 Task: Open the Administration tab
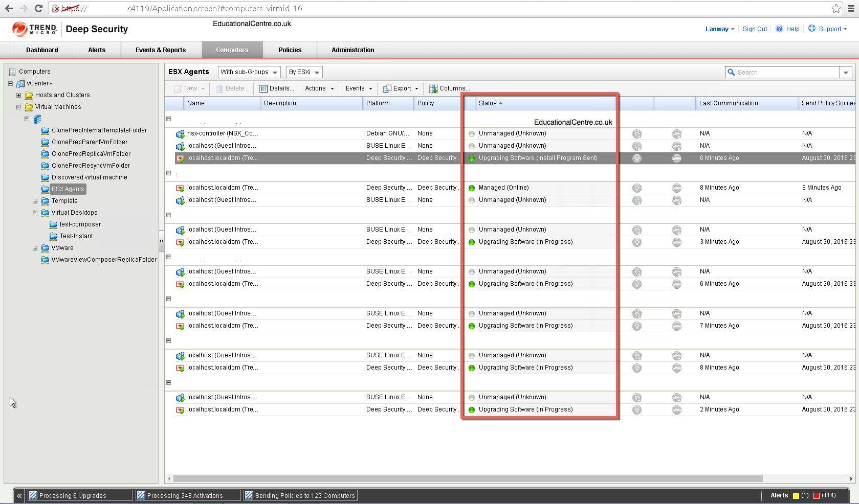pyautogui.click(x=353, y=50)
